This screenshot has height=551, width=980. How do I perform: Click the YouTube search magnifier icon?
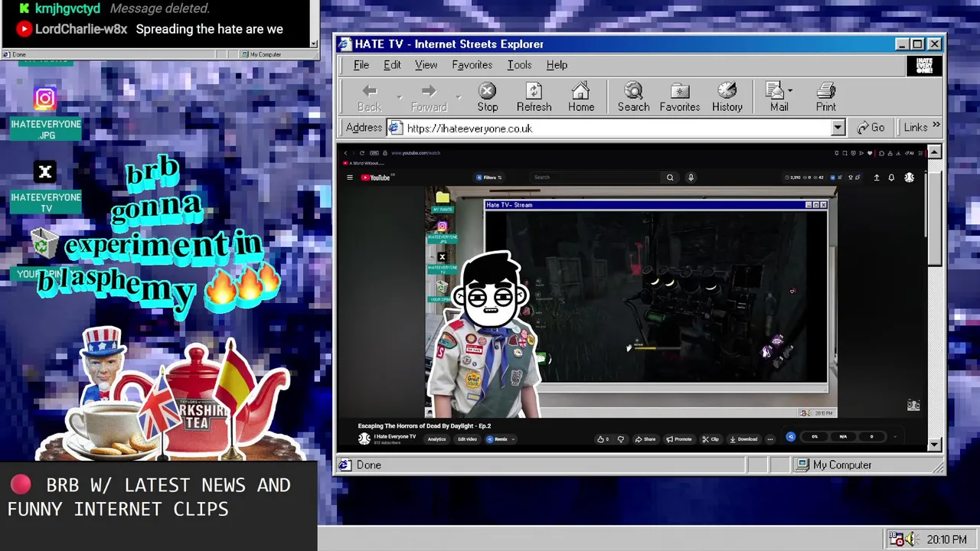670,178
